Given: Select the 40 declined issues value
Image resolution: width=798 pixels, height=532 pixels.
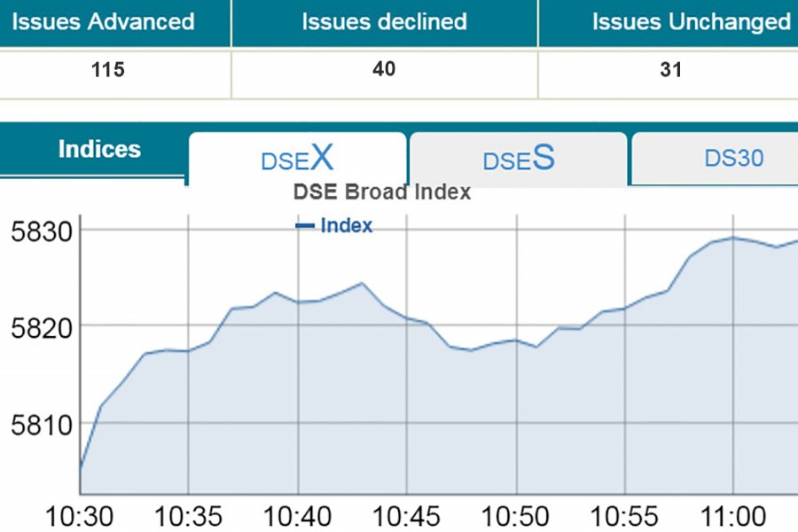Looking at the screenshot, I should click(384, 69).
